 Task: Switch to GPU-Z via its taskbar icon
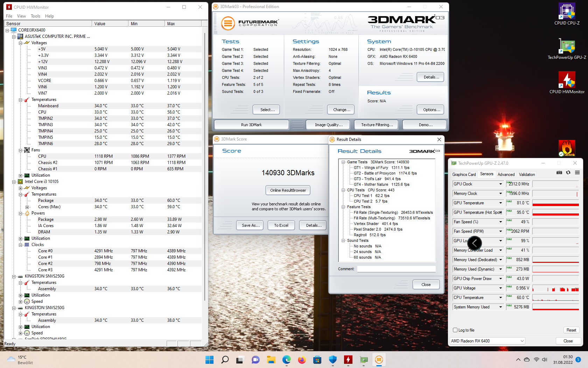click(364, 360)
